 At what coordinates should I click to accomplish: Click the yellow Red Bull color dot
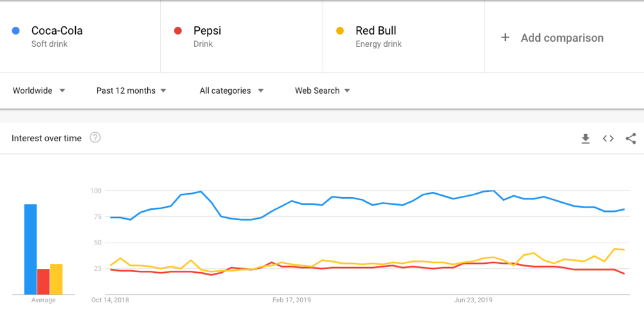point(341,31)
